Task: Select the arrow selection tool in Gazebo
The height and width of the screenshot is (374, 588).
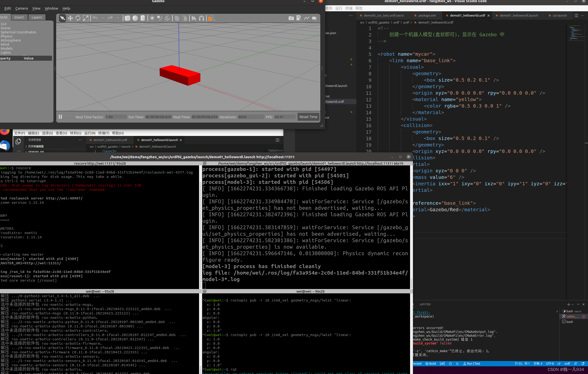Action: [63, 18]
